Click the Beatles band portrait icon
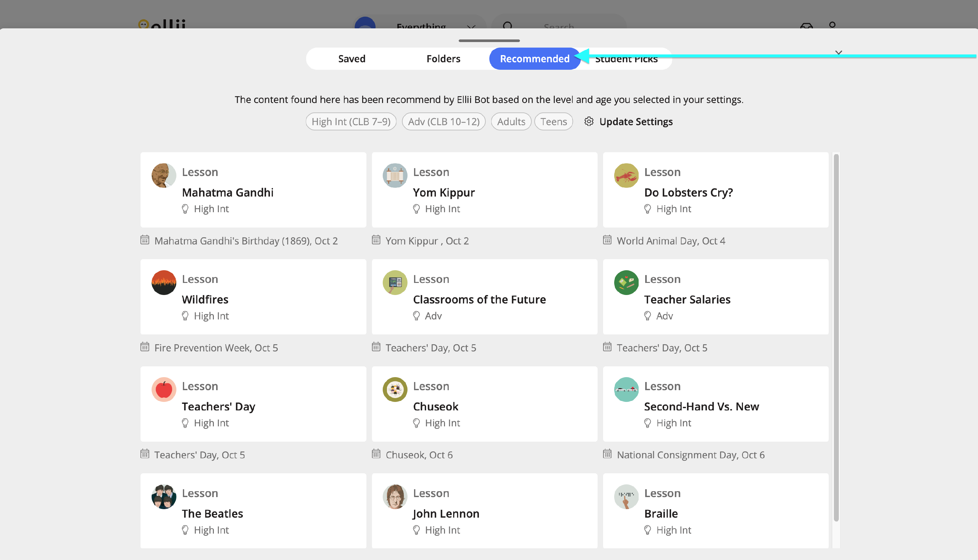The height and width of the screenshot is (560, 978). tap(164, 496)
